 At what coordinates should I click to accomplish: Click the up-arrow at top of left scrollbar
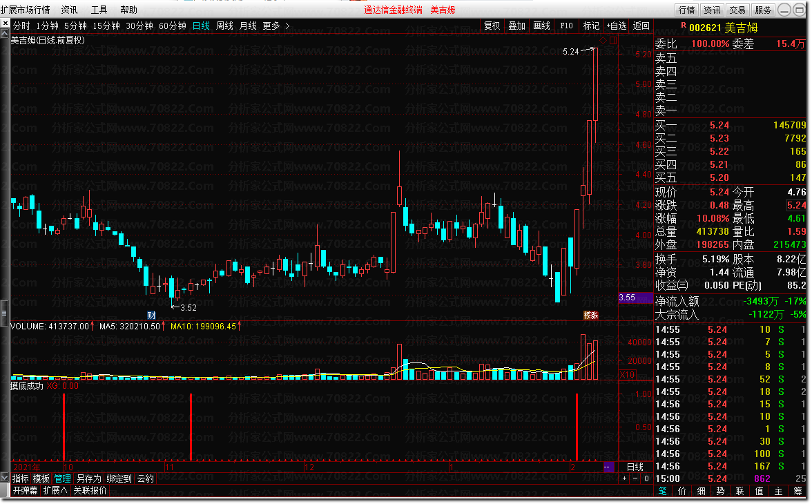point(5,34)
